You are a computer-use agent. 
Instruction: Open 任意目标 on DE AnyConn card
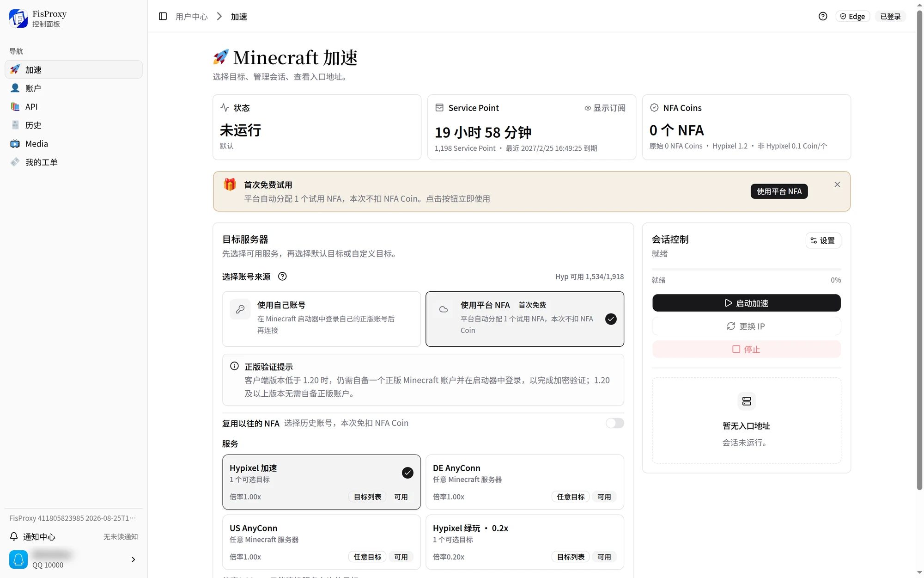(571, 497)
